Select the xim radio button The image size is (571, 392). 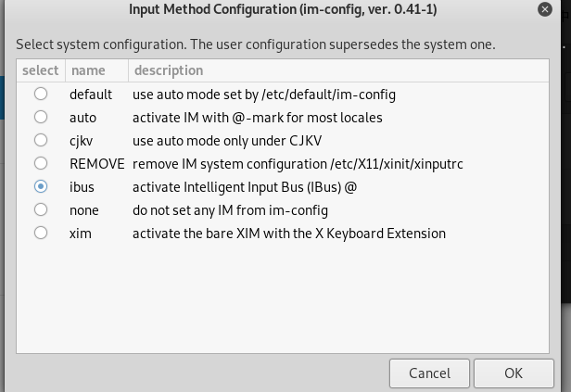[41, 233]
